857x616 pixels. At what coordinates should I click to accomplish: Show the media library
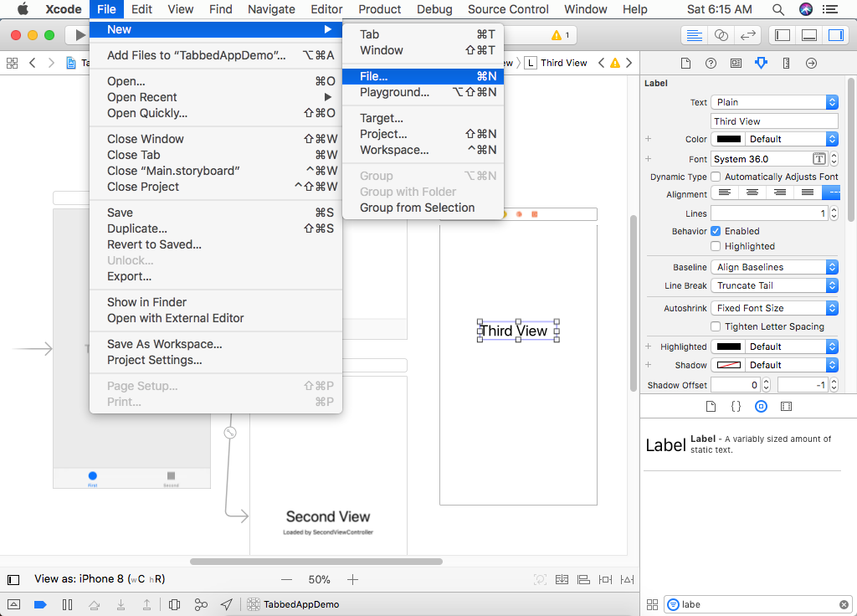click(786, 406)
